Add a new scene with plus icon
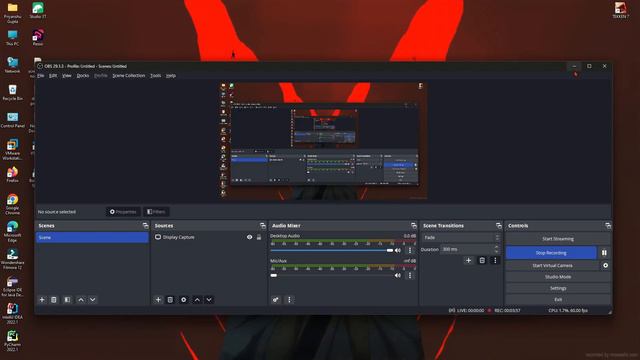Viewport: 640px width, 360px height. coord(42,300)
